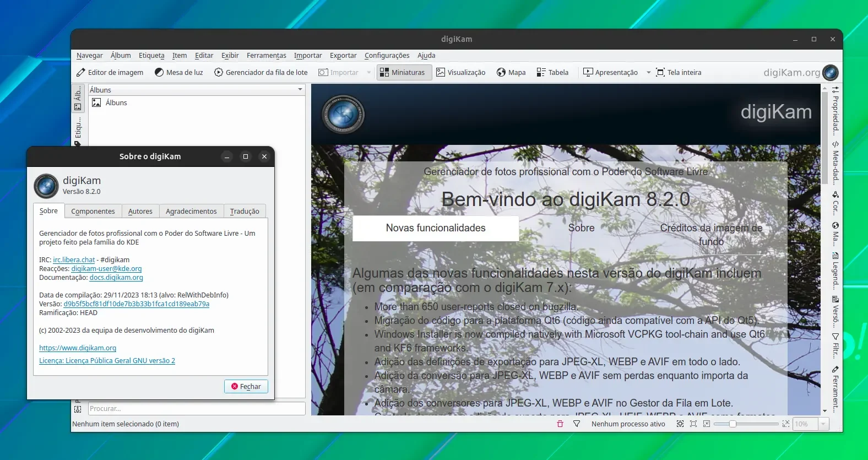The width and height of the screenshot is (868, 460).
Task: Open the Etiqueta menu
Action: (x=151, y=56)
